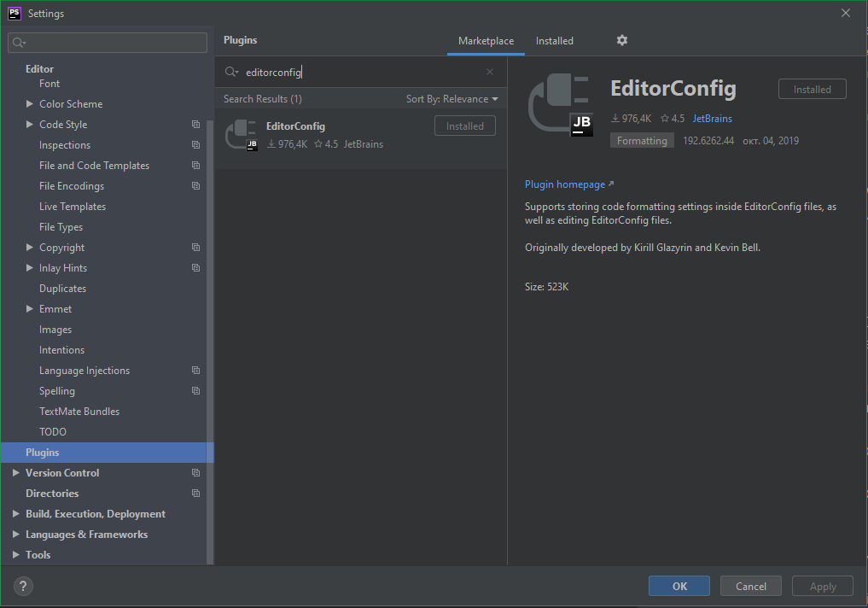868x608 pixels.
Task: Click the Search Results (1) label
Action: (x=262, y=99)
